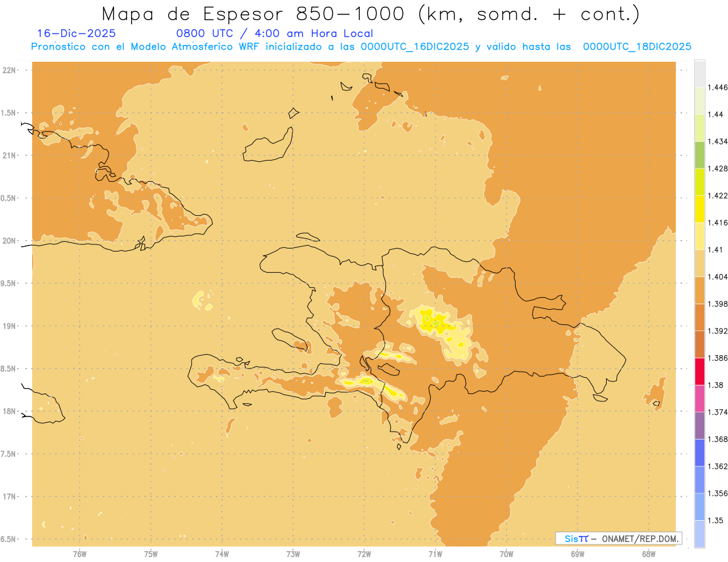
Task: Click the '18N' latitude axis label
Action: coord(10,411)
